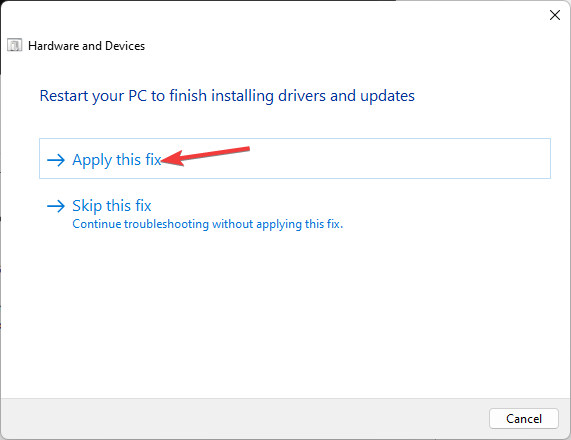The height and width of the screenshot is (440, 571).
Task: Click the "Restart your PC" heading text
Action: [93, 96]
